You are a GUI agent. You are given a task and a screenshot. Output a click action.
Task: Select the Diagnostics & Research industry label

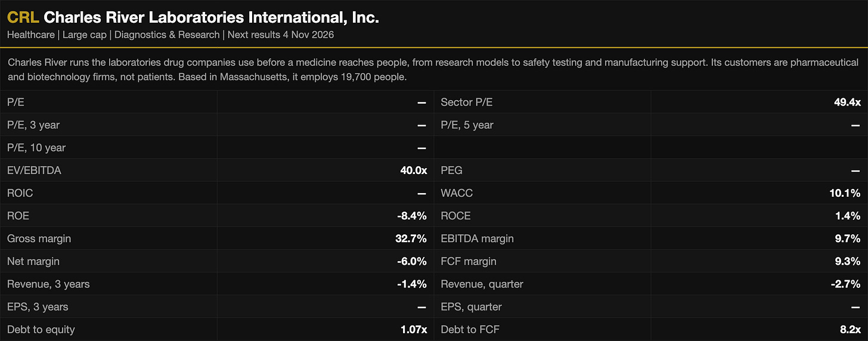click(x=167, y=35)
